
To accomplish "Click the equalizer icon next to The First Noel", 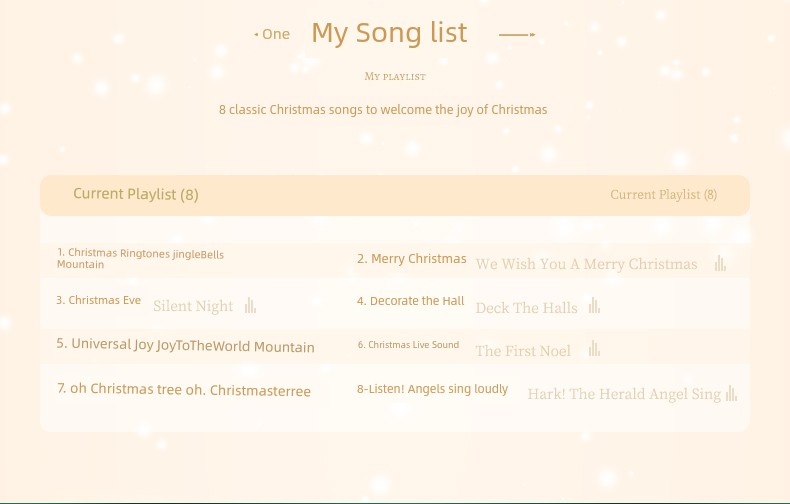I will click(594, 349).
